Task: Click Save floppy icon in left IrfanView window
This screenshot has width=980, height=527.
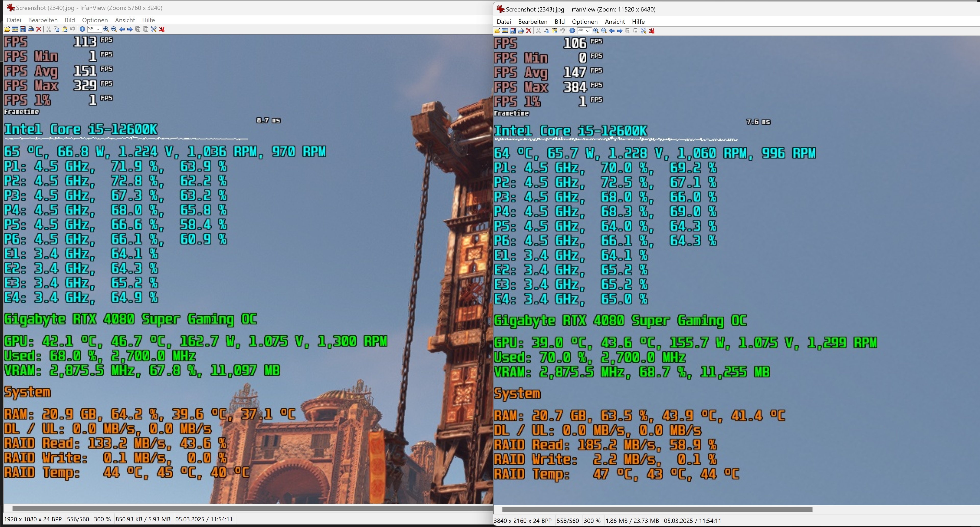Action: (23, 29)
